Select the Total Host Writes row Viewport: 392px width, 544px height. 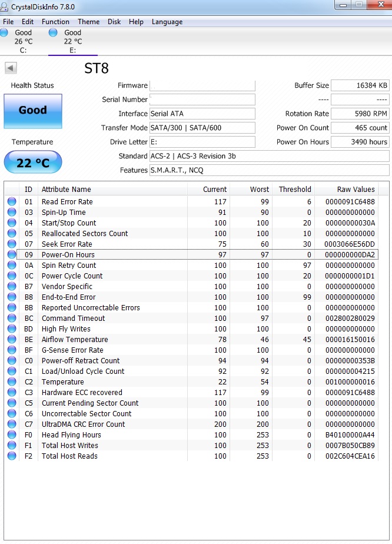point(191,445)
